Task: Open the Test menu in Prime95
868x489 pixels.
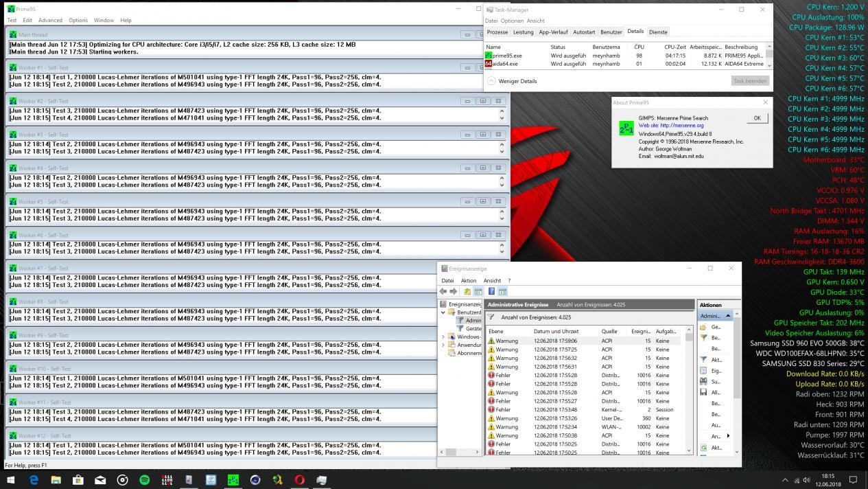Action: [12, 20]
